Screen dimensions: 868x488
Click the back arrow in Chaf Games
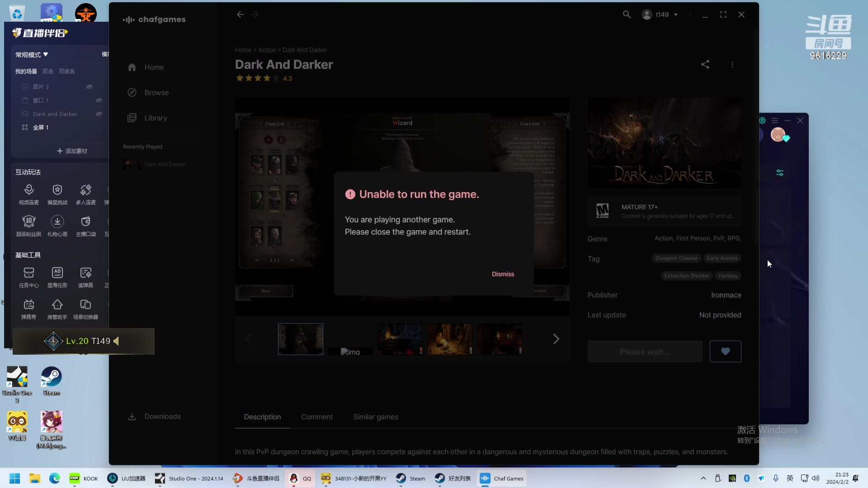pyautogui.click(x=240, y=14)
